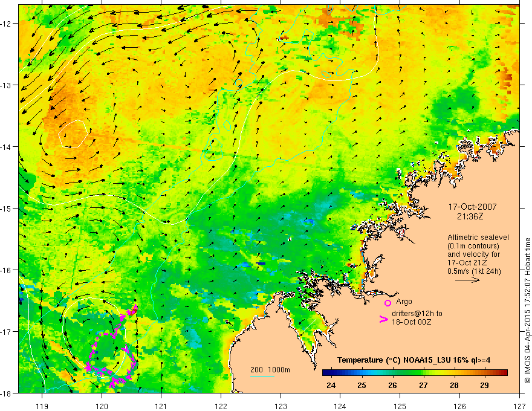Click the 'drifters@12h to' legend text

click(x=417, y=314)
